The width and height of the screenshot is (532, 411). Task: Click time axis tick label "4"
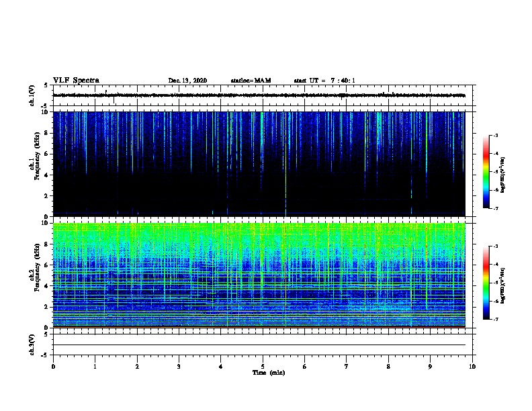click(x=221, y=367)
